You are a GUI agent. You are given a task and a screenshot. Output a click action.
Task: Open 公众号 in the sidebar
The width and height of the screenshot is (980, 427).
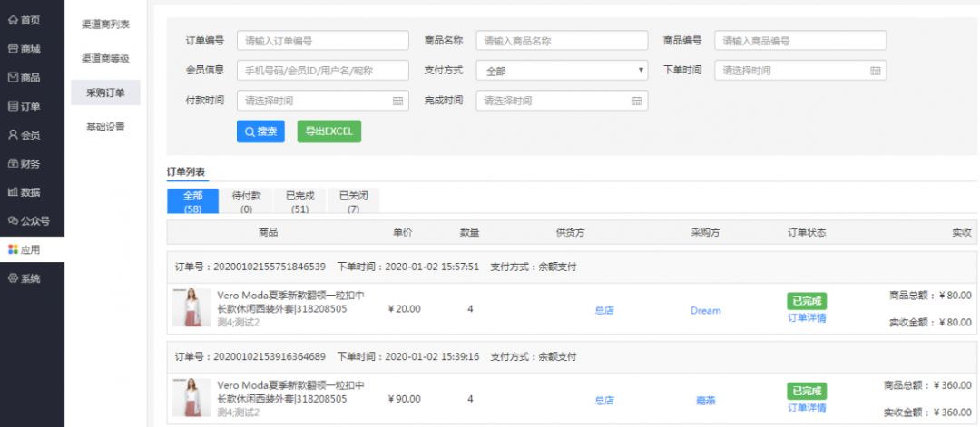point(29,220)
